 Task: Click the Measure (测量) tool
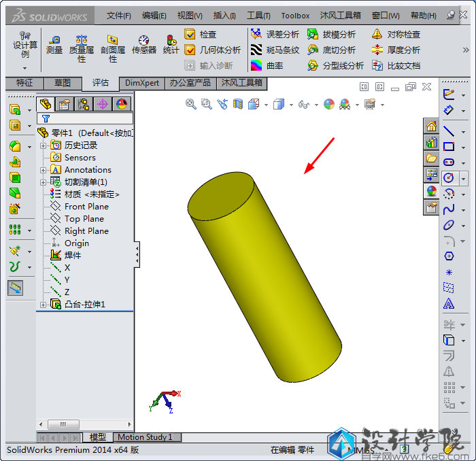coord(54,45)
